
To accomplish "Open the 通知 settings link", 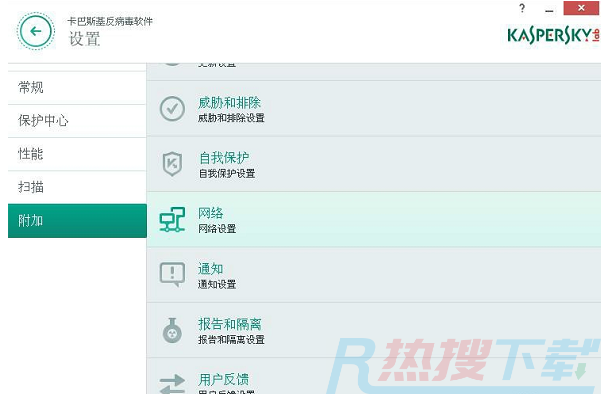I will point(210,269).
